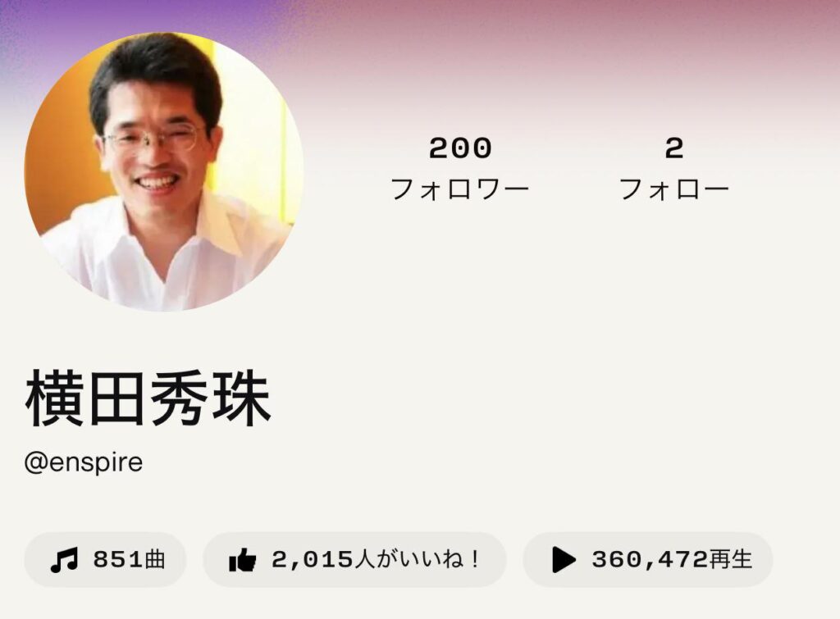Viewport: 840px width, 619px height.
Task: Click the 再生 characters in plays badge
Action: point(731,560)
